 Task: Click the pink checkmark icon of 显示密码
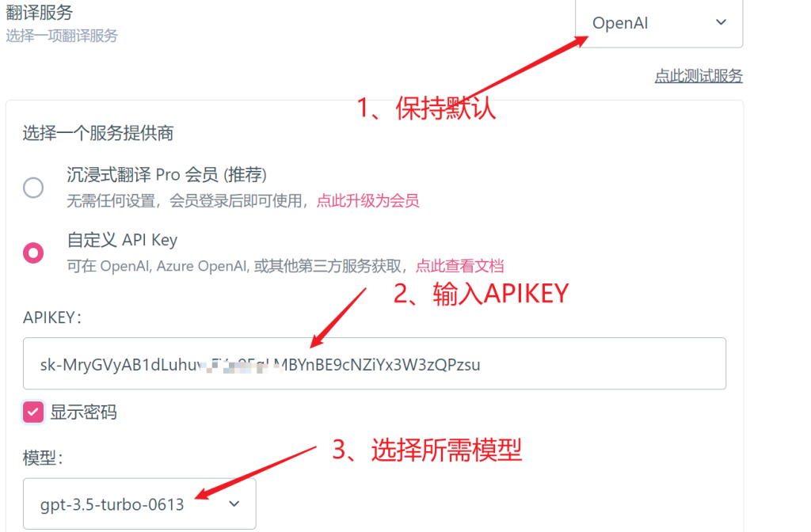tap(33, 412)
